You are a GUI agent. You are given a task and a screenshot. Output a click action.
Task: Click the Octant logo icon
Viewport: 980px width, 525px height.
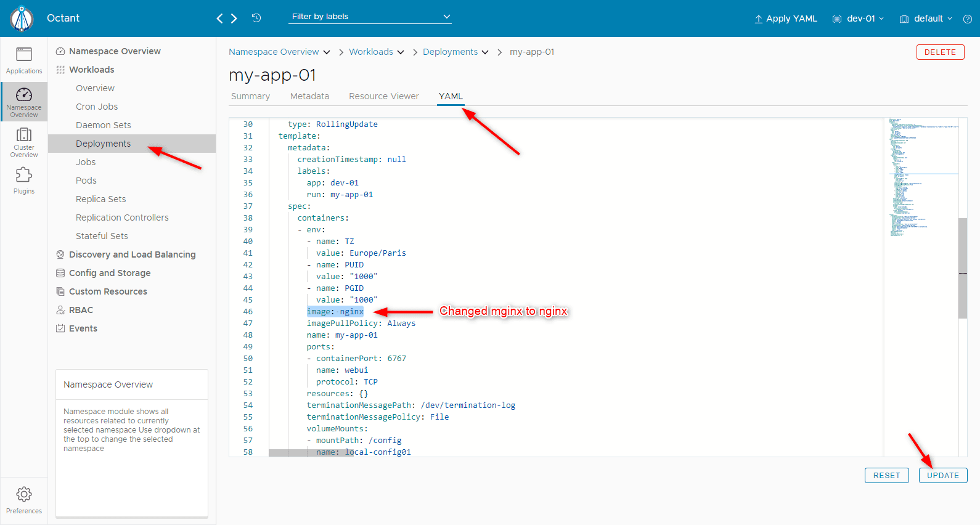(22, 18)
